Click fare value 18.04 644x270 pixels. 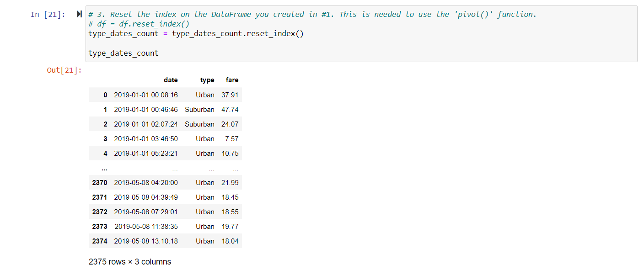pyautogui.click(x=230, y=241)
